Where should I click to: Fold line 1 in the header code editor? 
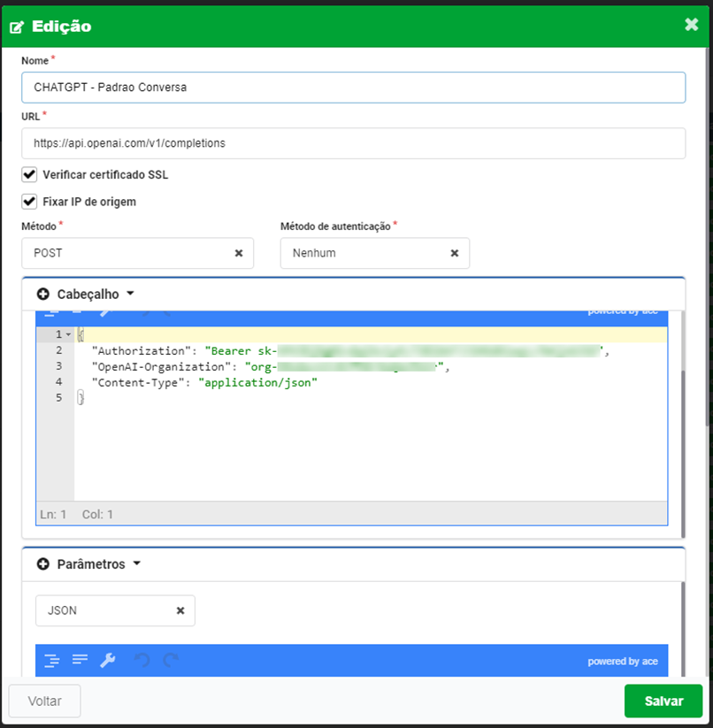coord(68,334)
